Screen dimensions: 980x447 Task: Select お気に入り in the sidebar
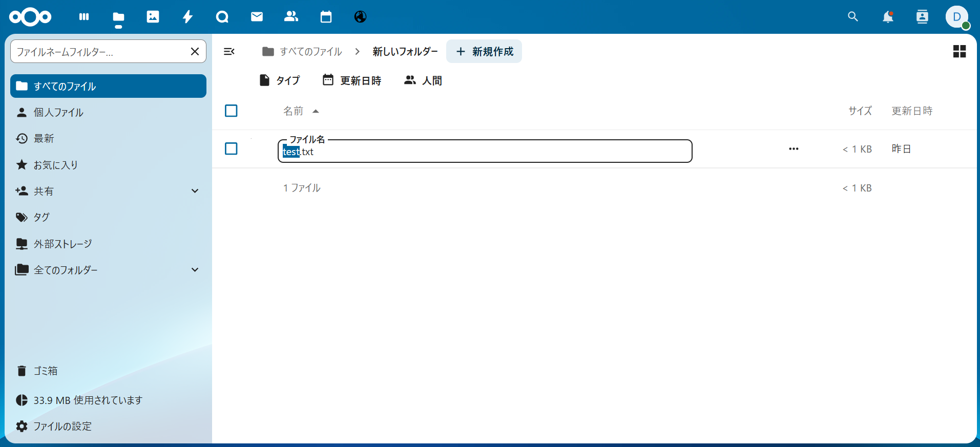(55, 165)
